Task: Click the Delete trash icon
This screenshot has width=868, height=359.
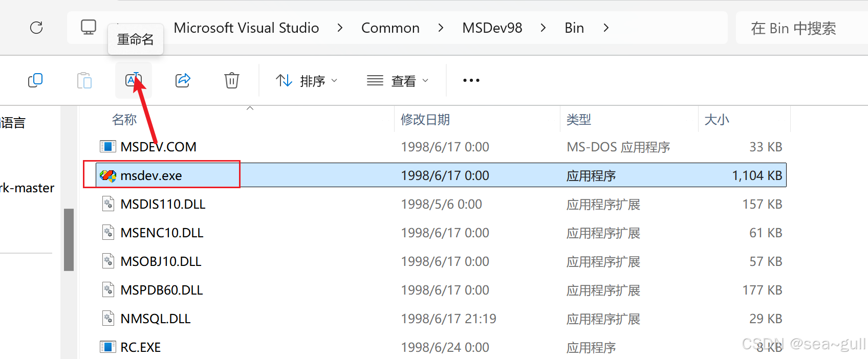Action: [232, 80]
